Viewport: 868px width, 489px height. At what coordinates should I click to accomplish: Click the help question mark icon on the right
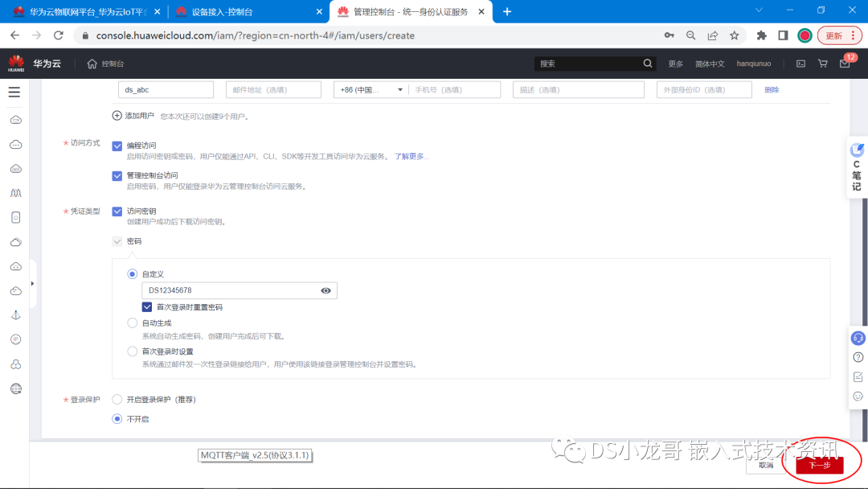pyautogui.click(x=858, y=357)
